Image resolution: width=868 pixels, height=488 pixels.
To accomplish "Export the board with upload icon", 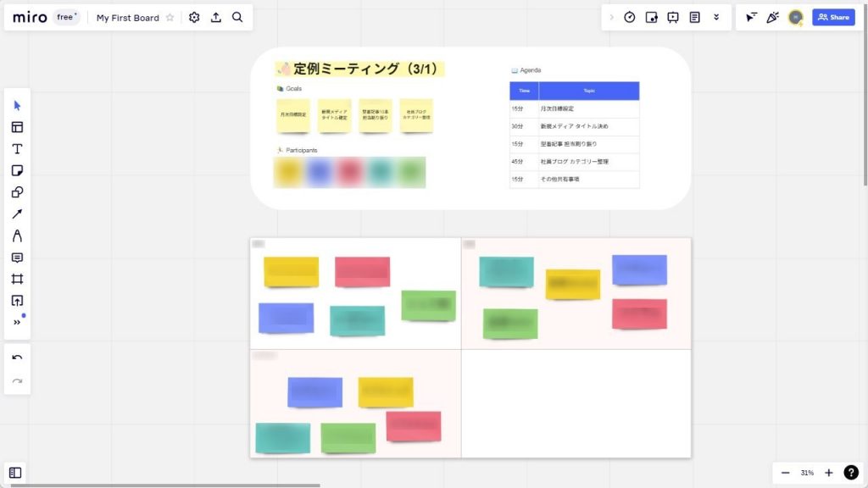I will tap(216, 17).
